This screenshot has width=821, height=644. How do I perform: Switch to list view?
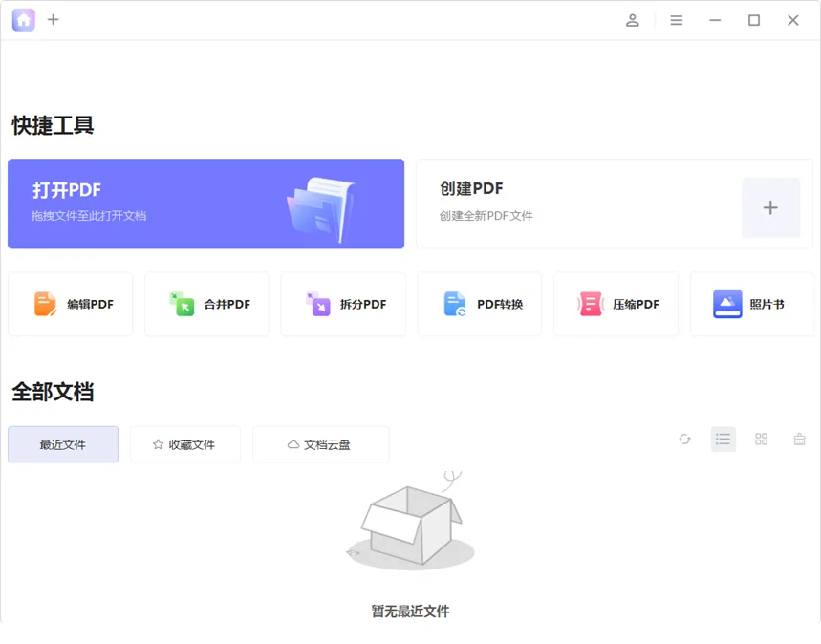(724, 440)
